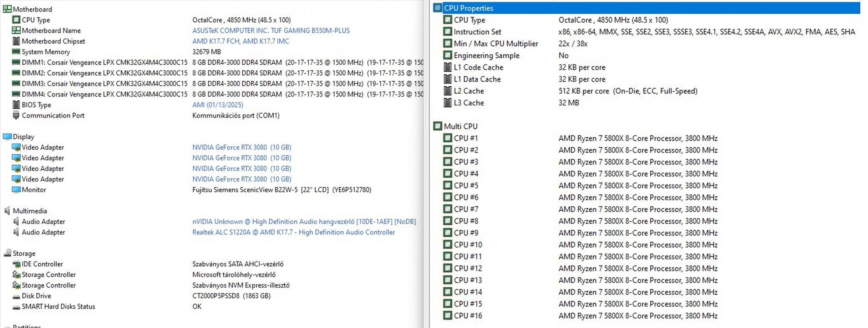Select the CPU Properties header row

[468, 8]
